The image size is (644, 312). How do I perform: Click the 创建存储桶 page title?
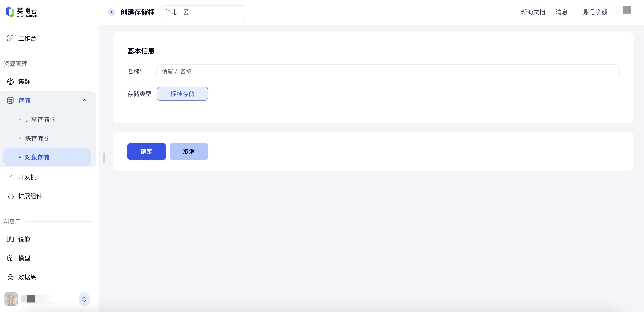click(138, 12)
